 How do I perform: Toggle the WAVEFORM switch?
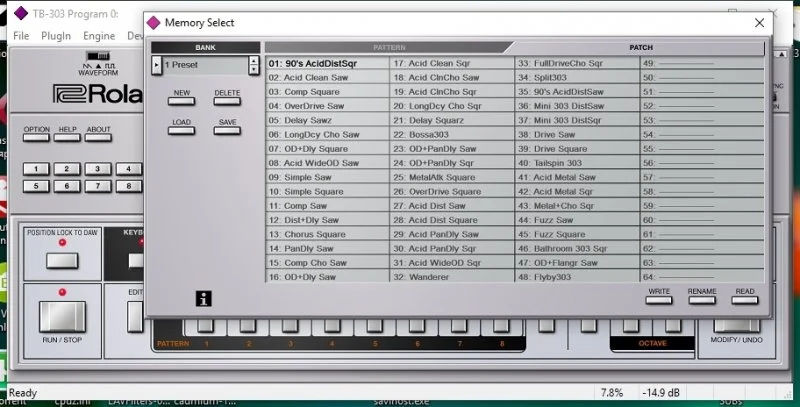(x=98, y=56)
